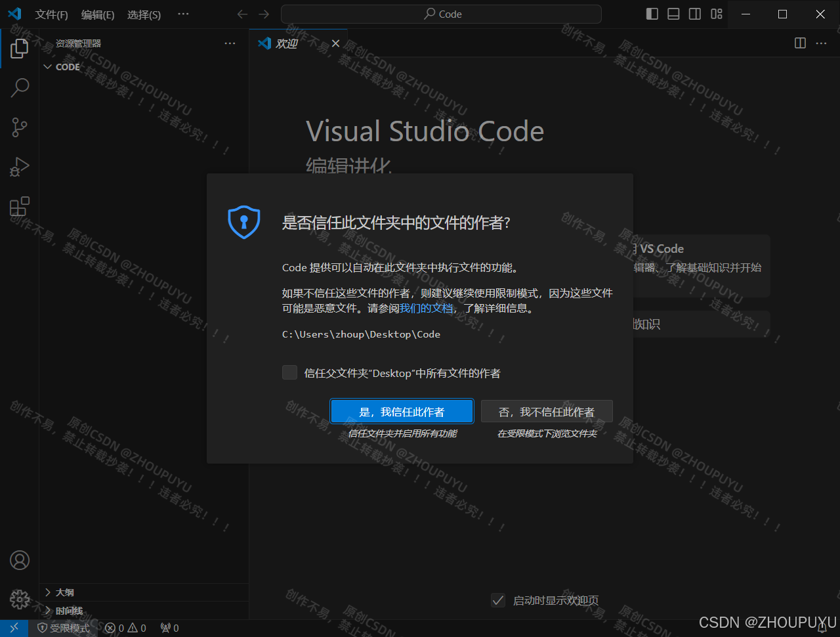
Task: Open the 选择(S) menu
Action: [144, 14]
